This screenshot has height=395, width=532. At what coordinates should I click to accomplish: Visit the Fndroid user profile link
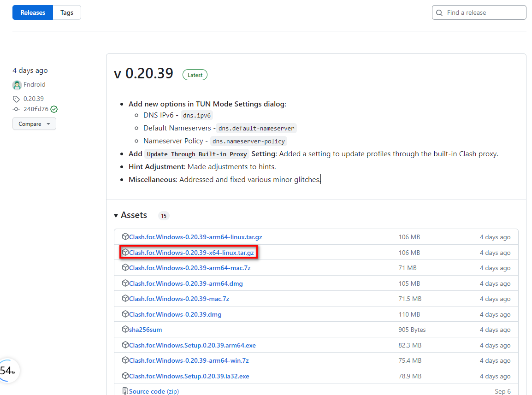[34, 84]
